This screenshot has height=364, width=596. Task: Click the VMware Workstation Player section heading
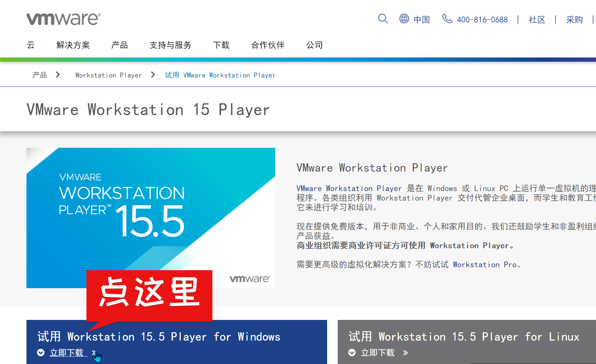(372, 168)
